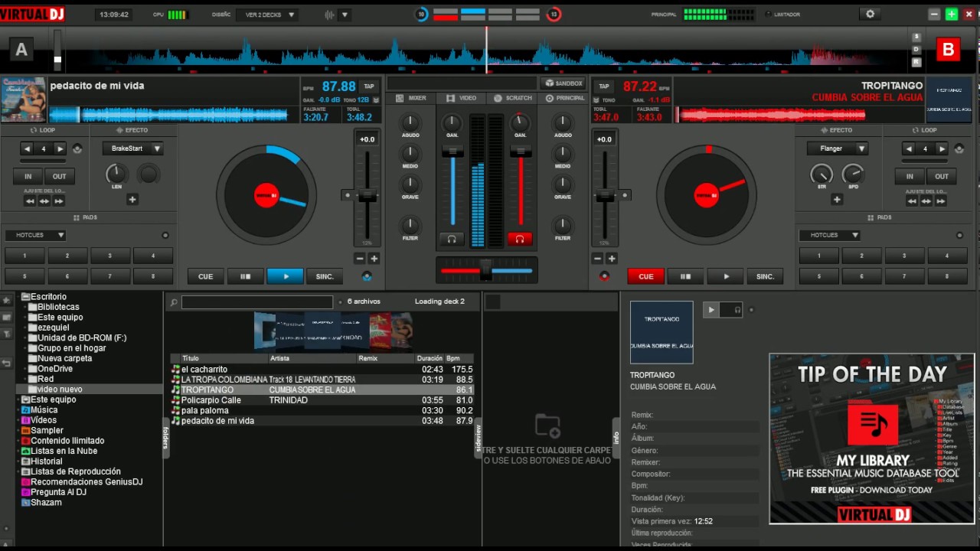Switch to the SCRATCH tab

[513, 98]
